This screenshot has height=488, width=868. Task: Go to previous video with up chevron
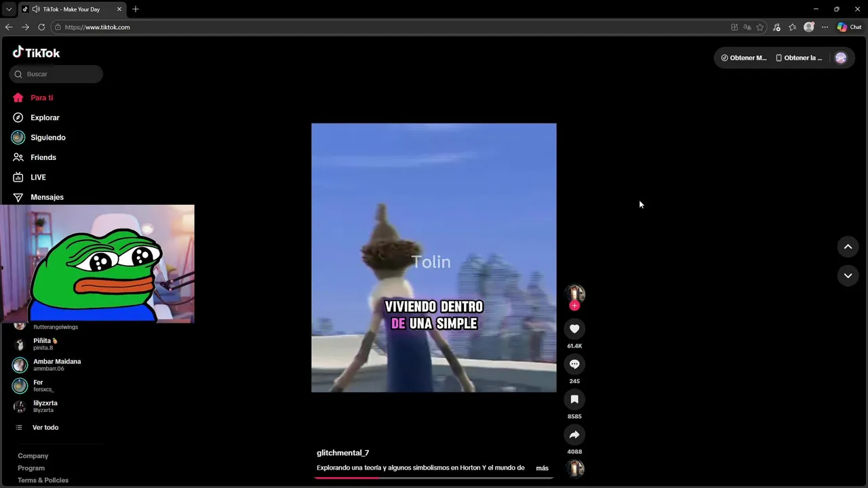point(848,247)
